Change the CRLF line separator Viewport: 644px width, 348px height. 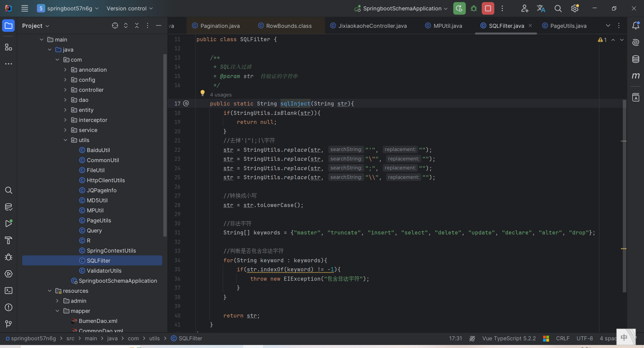562,339
